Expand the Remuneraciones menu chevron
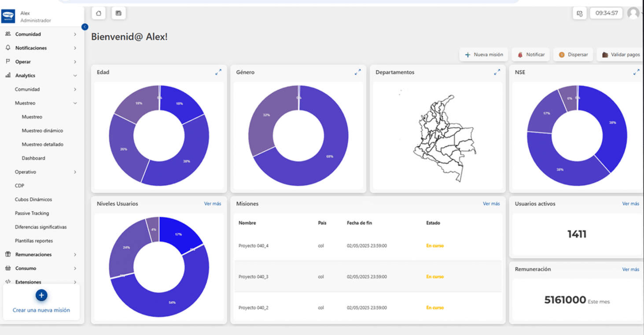Screen dimensions: 644x335 (75, 254)
